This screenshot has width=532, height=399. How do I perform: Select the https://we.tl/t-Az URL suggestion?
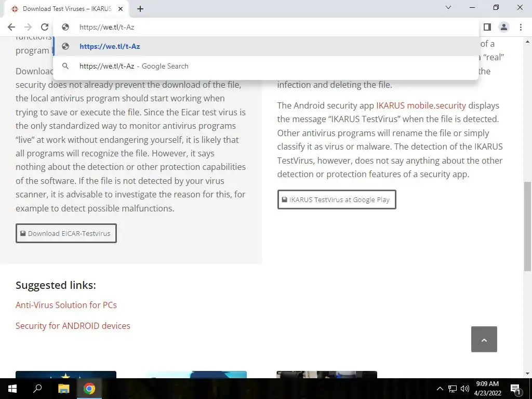pos(265,46)
